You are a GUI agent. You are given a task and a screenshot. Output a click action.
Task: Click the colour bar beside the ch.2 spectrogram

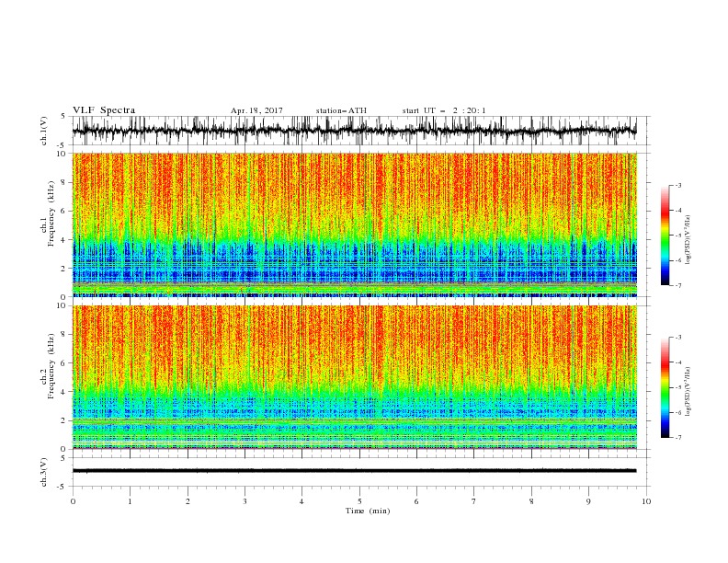(665, 387)
